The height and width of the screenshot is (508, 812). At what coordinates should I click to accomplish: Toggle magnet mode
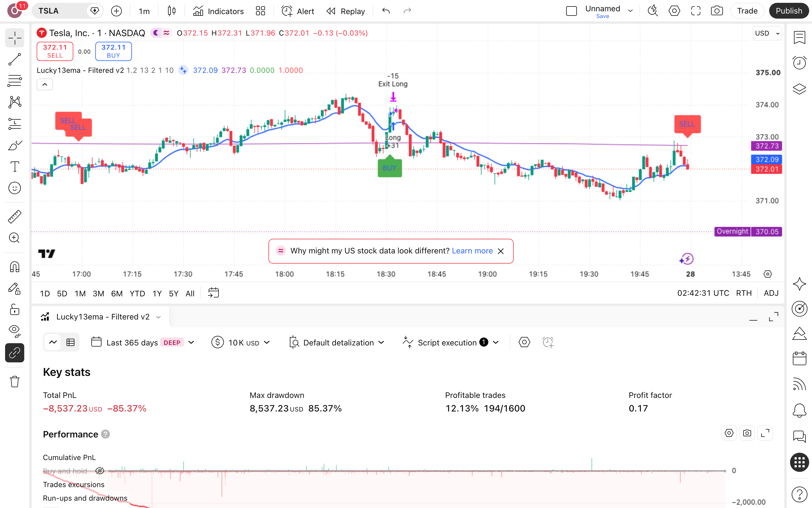click(x=14, y=267)
